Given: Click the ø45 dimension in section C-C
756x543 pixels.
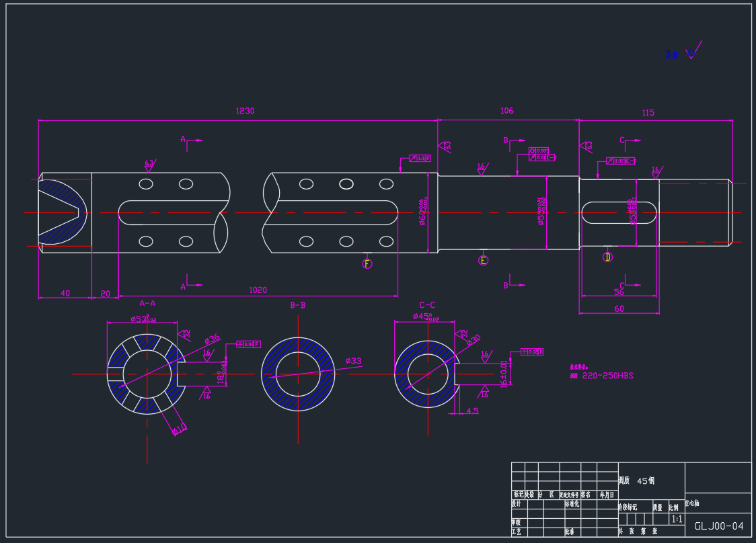Looking at the screenshot, I should click(x=426, y=317).
